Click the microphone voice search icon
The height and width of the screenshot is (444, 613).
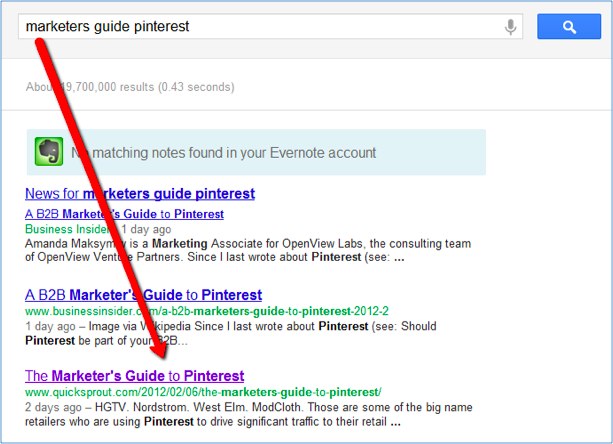pyautogui.click(x=511, y=27)
